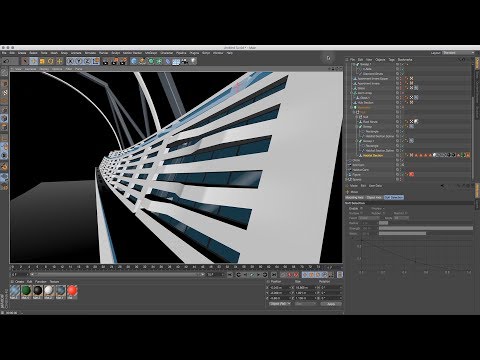This screenshot has width=480, height=360.
Task: Select the white material swatch
Action: (x=49, y=291)
